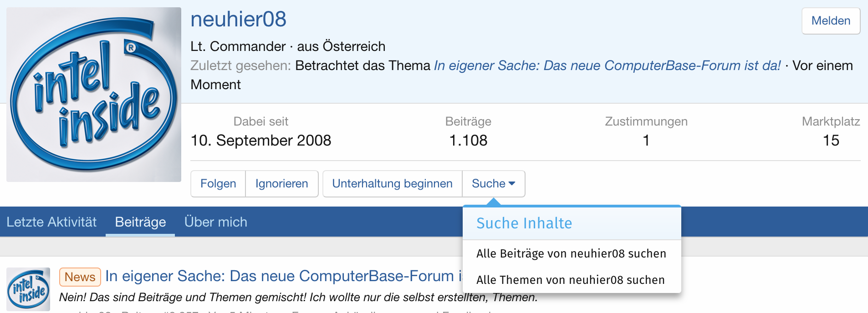The image size is (868, 313).
Task: Click the Marktplatz count 15
Action: coord(831,141)
